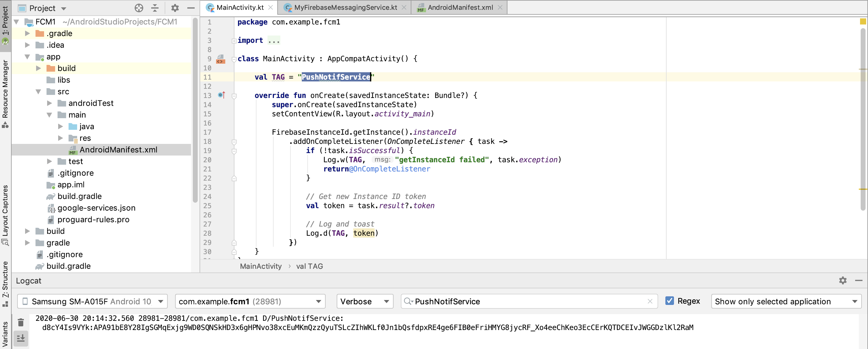
Task: Open the Samsung SM-A015F device dropdown
Action: (92, 301)
